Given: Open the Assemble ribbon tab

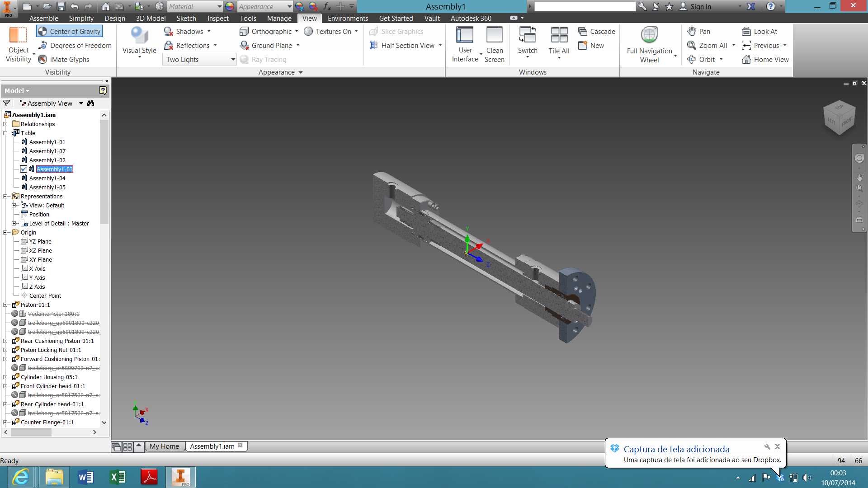Looking at the screenshot, I should tap(44, 18).
